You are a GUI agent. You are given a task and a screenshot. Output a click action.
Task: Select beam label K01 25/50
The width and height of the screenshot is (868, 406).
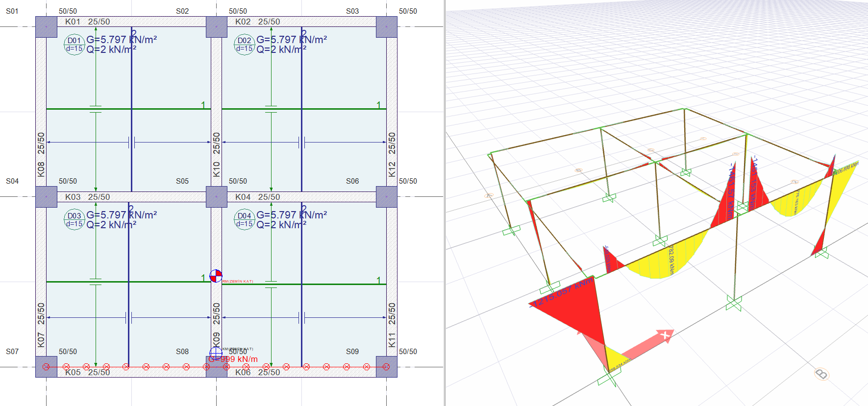pos(88,22)
